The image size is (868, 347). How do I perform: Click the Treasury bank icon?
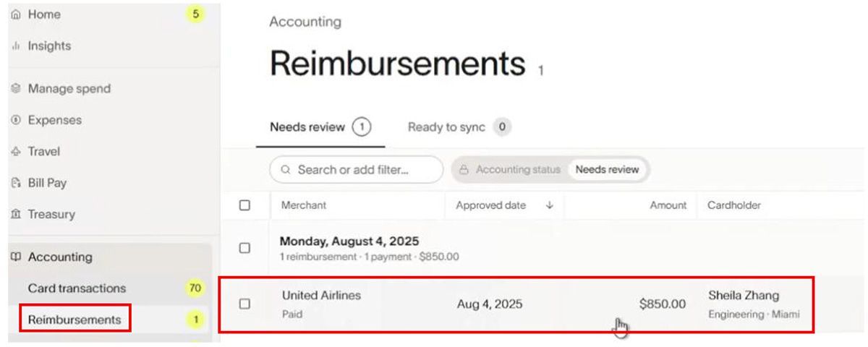pos(15,215)
